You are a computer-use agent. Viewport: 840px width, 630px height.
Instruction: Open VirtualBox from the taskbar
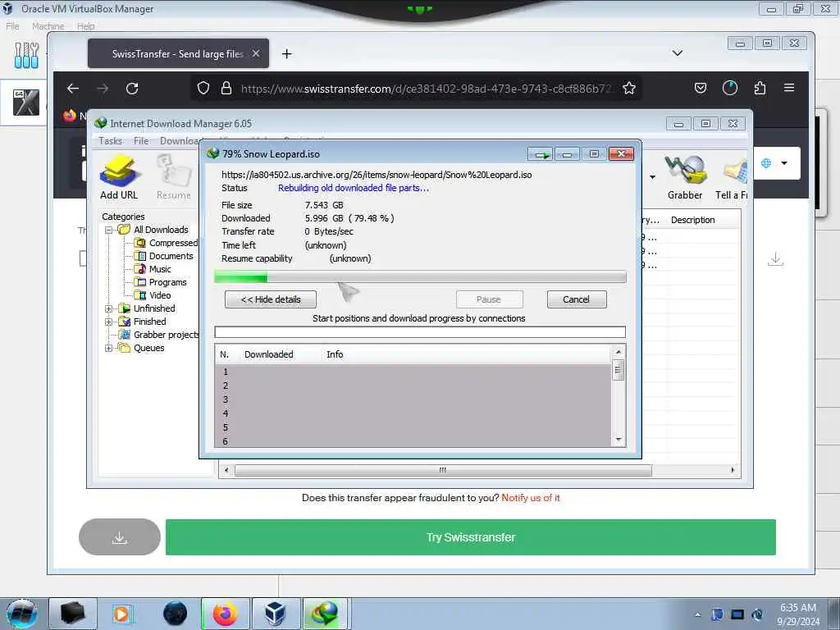275,614
